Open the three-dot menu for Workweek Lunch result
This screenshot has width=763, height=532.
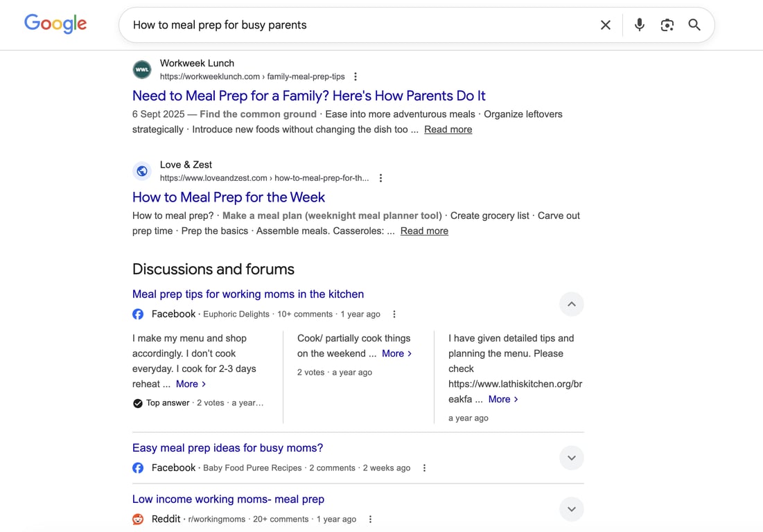click(x=356, y=76)
